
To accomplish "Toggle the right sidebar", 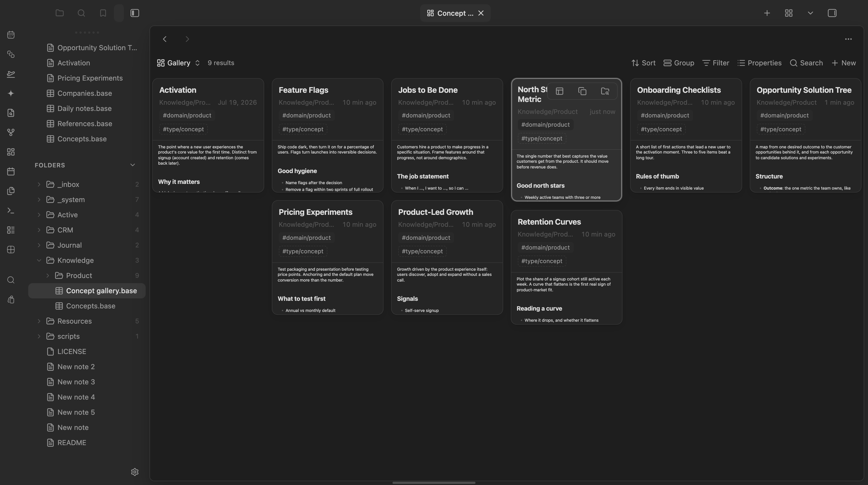I will click(832, 13).
